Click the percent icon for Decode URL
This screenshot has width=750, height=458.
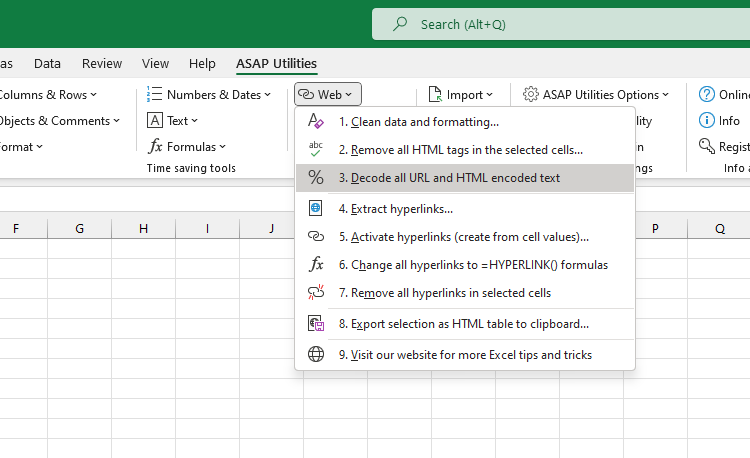[x=316, y=177]
